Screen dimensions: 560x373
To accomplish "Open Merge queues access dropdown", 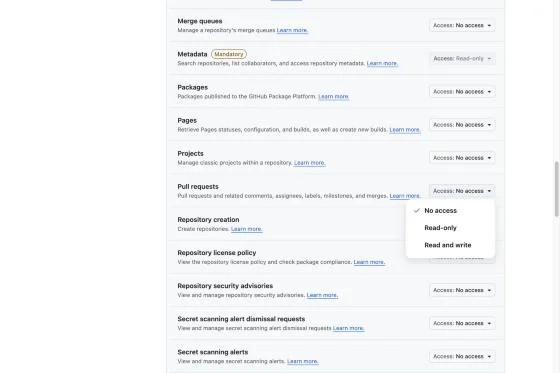I will pyautogui.click(x=462, y=25).
